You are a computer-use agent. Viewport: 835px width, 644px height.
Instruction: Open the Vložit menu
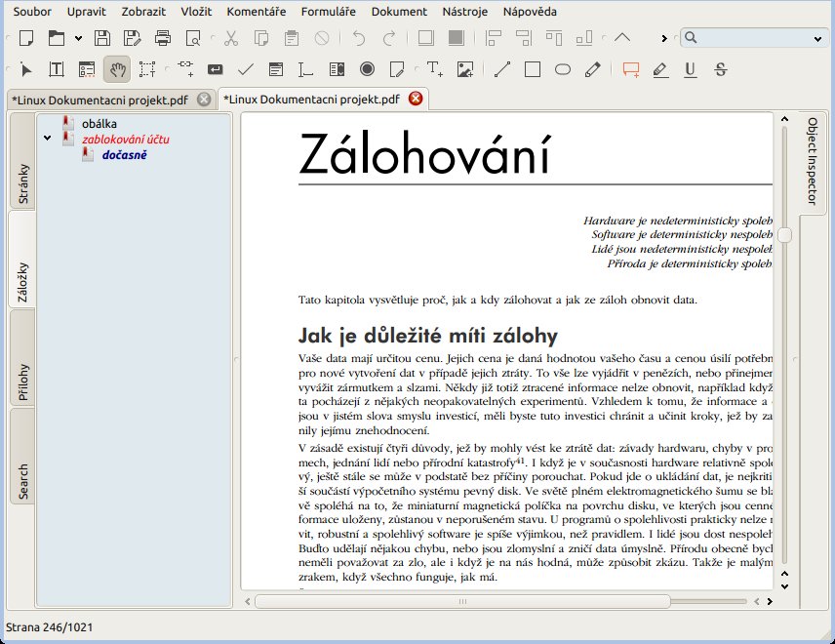pyautogui.click(x=196, y=11)
